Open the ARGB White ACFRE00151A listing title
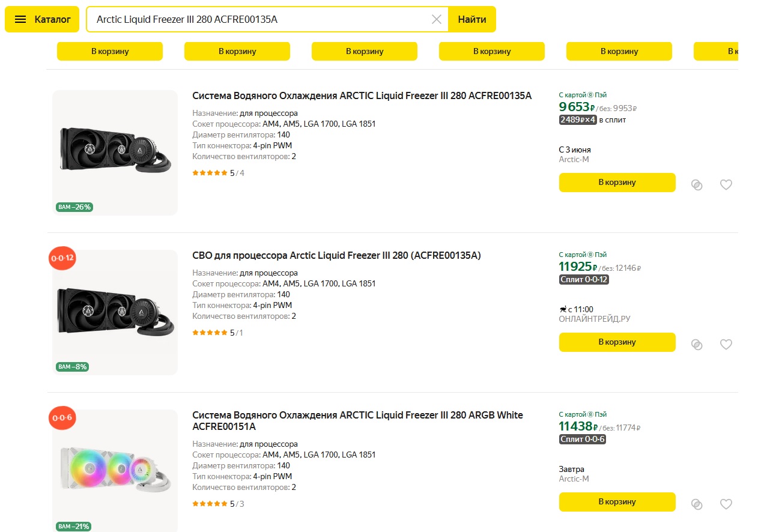This screenshot has width=770, height=532. point(357,421)
